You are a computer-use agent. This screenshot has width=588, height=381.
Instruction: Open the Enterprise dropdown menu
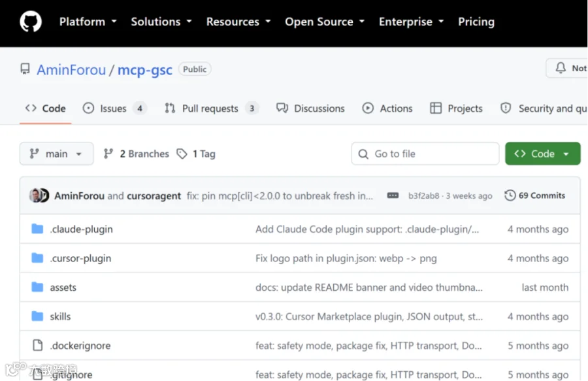tap(411, 22)
